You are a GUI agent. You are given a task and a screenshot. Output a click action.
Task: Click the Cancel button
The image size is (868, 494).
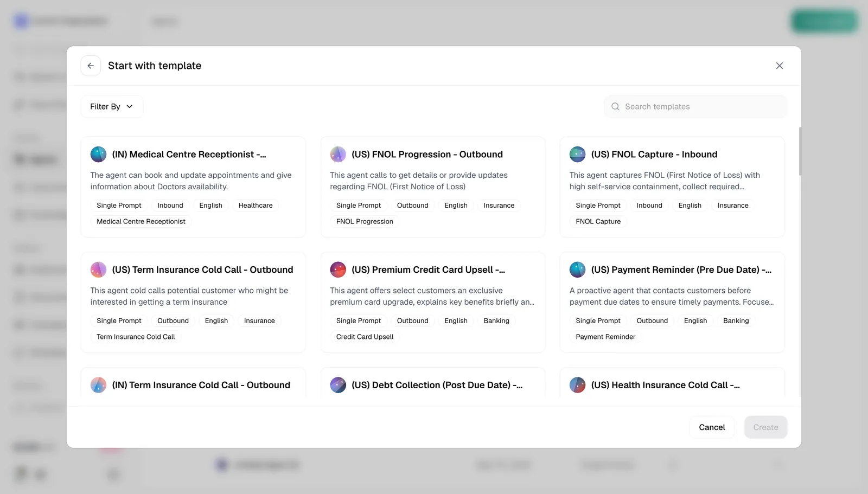pyautogui.click(x=712, y=427)
